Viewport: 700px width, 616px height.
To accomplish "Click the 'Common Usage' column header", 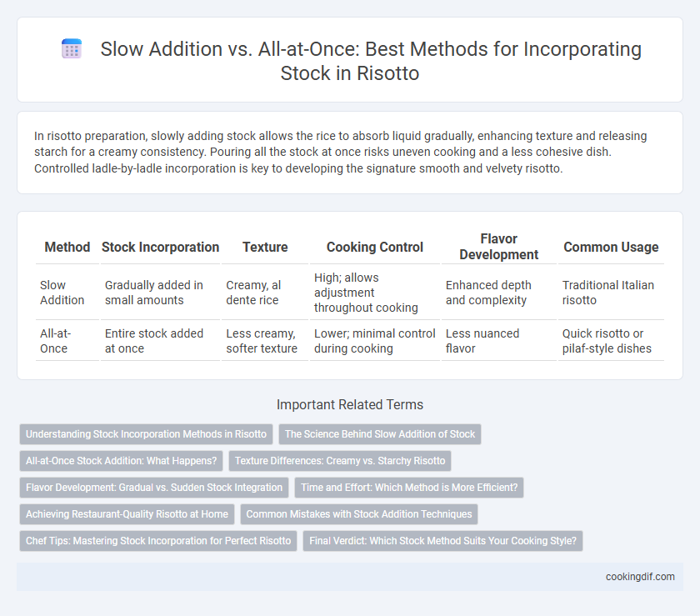I will pos(611,247).
